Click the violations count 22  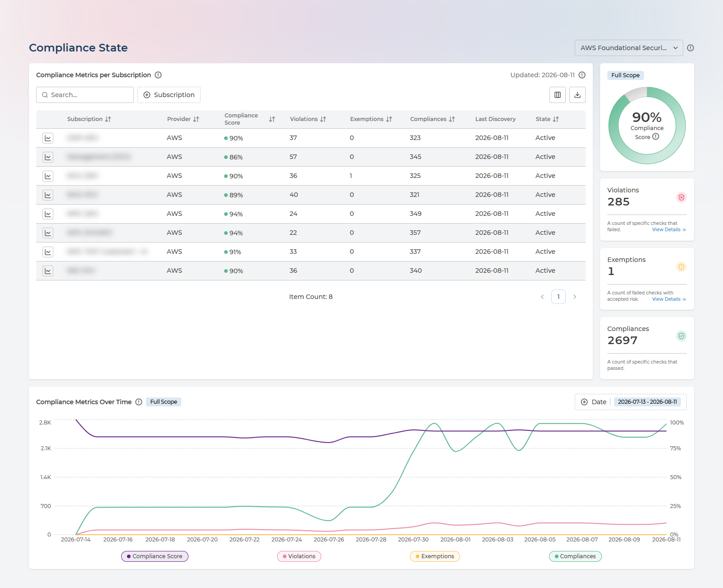click(293, 233)
